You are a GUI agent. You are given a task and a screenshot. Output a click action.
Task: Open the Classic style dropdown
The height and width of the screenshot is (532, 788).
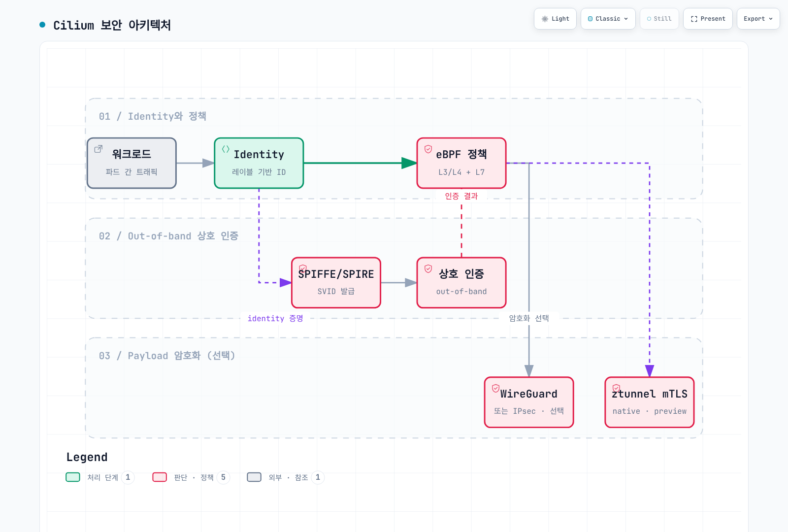(608, 19)
